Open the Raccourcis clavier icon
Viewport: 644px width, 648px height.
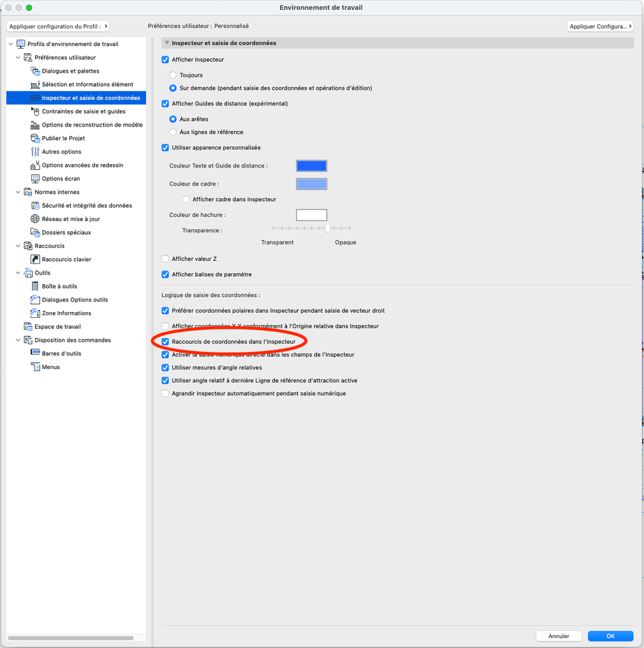[35, 259]
